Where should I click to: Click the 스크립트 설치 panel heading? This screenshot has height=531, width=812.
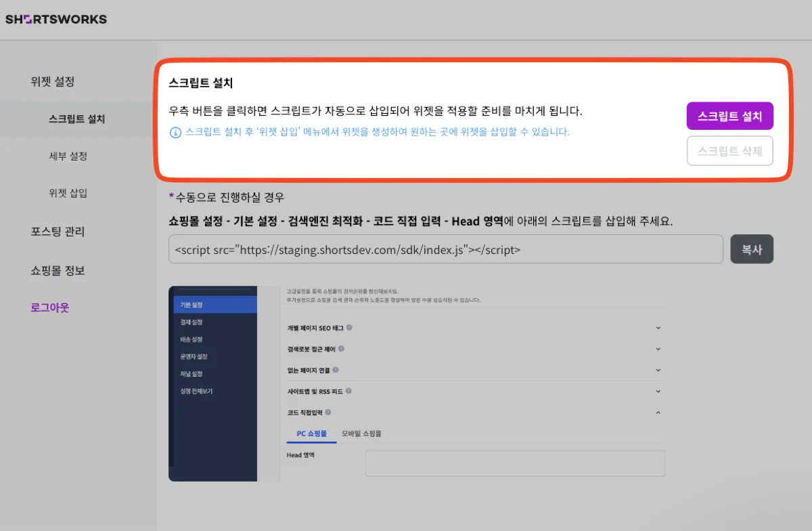[201, 83]
